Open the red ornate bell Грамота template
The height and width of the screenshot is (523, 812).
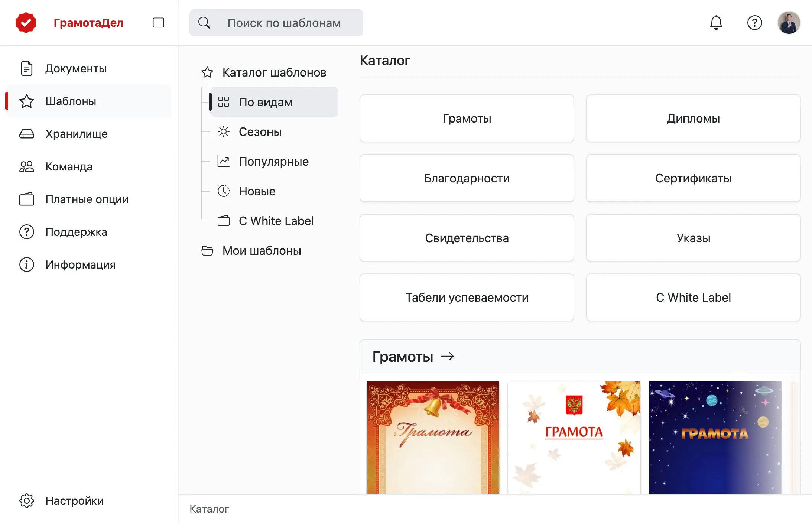[x=433, y=438]
